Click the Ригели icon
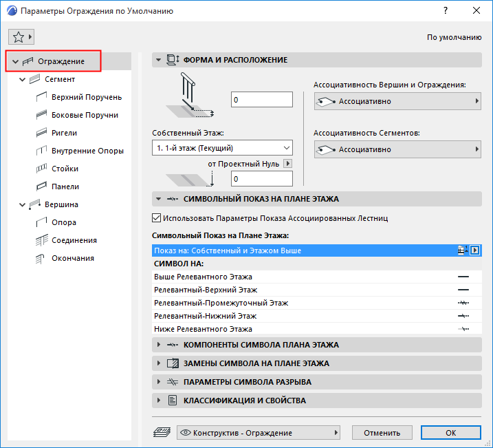Image resolution: width=493 pixels, height=448 pixels. pos(41,133)
